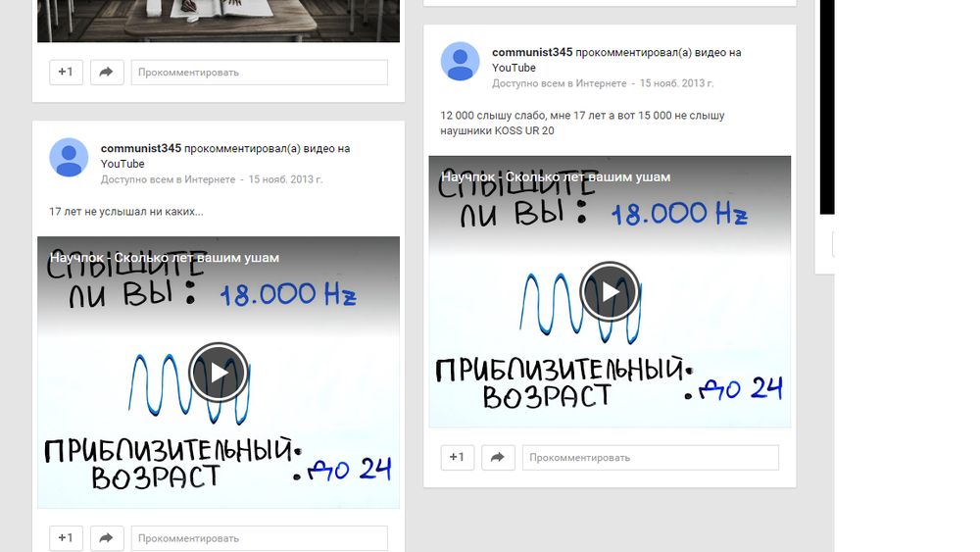The image size is (980, 552).
Task: Click comment field under top-left image post
Action: [259, 73]
